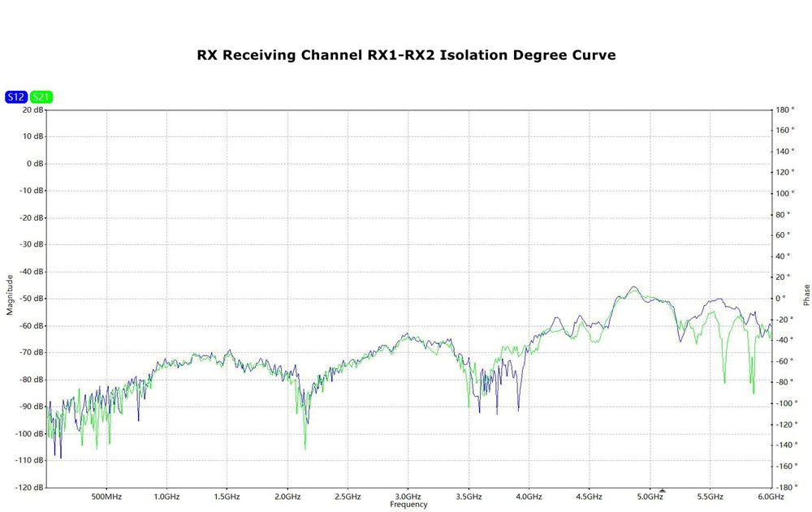The height and width of the screenshot is (512, 812).
Task: Click the trace peak just below 5.0GHz
Action: coord(633,287)
